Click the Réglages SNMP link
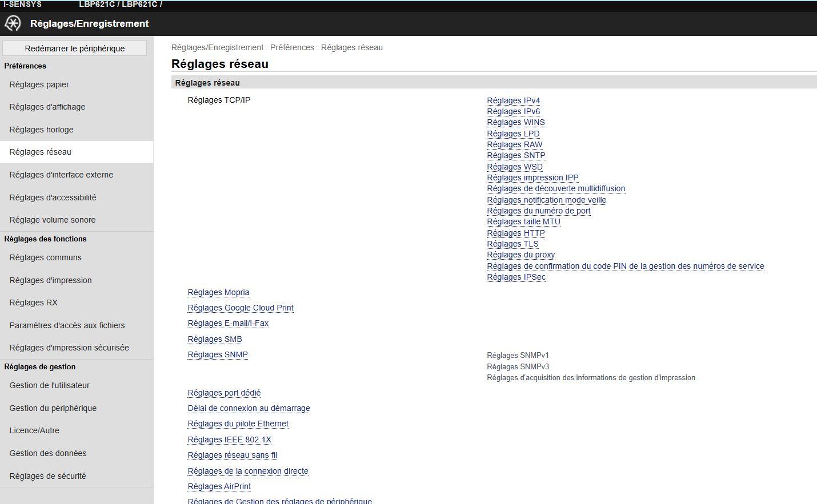Viewport: 817px width, 504px height. (x=218, y=354)
